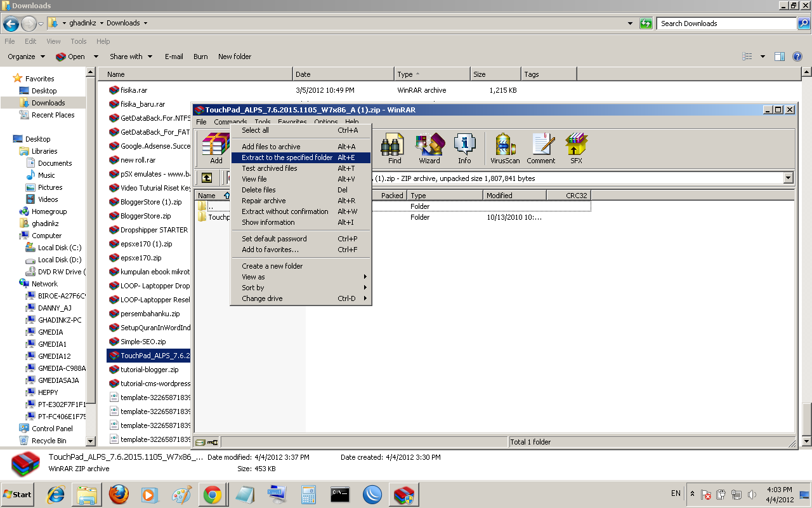Select the fisika.rar file

133,90
